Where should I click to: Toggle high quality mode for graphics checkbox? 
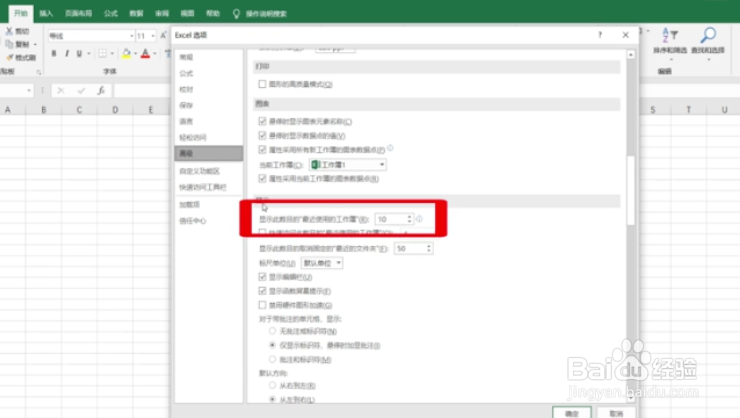pyautogui.click(x=262, y=84)
